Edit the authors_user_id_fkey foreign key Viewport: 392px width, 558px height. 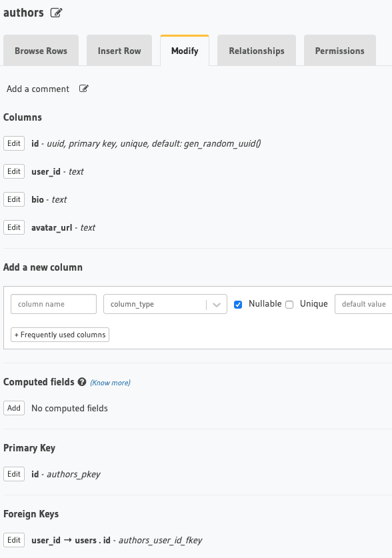pyautogui.click(x=14, y=540)
